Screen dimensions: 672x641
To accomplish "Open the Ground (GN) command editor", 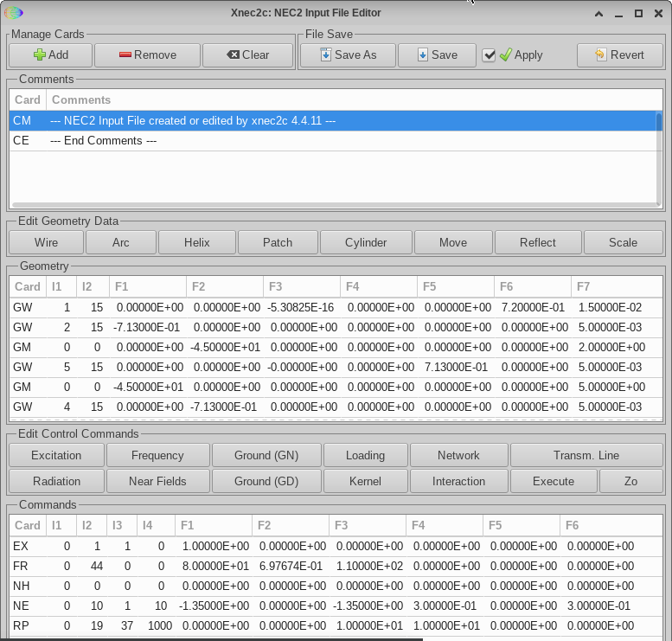I will (266, 455).
